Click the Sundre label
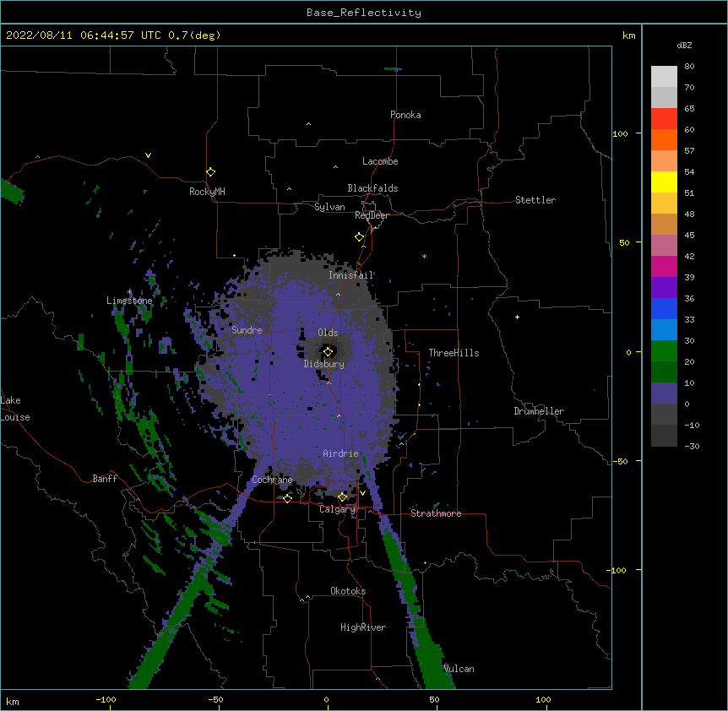The height and width of the screenshot is (711, 728). pos(247,330)
